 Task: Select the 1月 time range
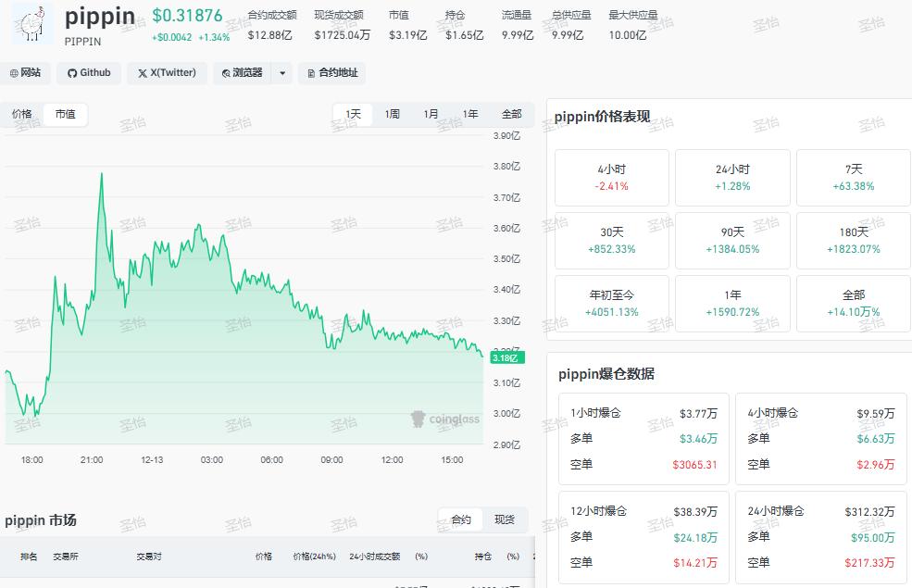click(431, 115)
